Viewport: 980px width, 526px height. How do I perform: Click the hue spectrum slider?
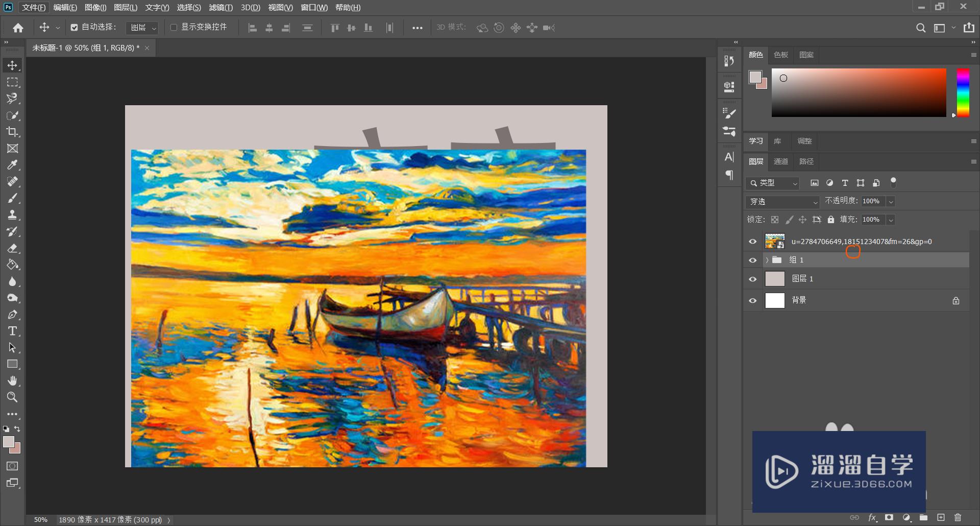(x=963, y=92)
